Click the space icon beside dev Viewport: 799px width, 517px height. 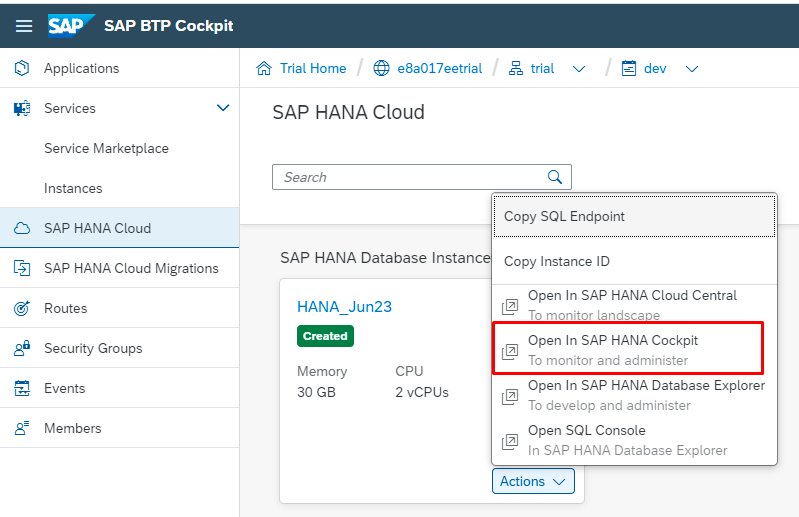tap(629, 68)
